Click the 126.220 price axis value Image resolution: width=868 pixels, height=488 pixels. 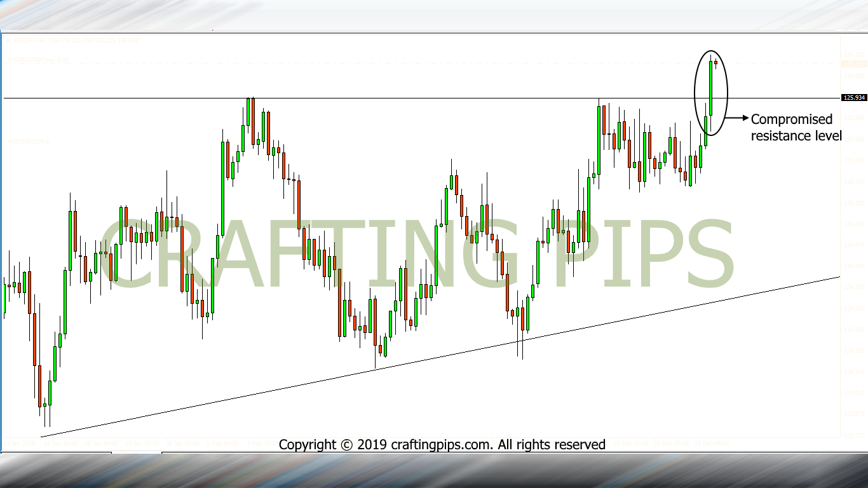pyautogui.click(x=853, y=55)
